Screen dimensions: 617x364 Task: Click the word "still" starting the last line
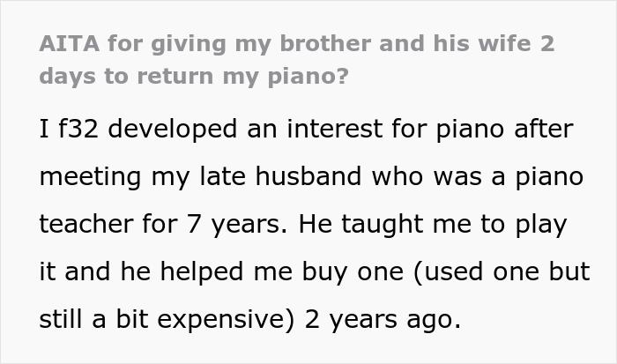tap(61, 319)
